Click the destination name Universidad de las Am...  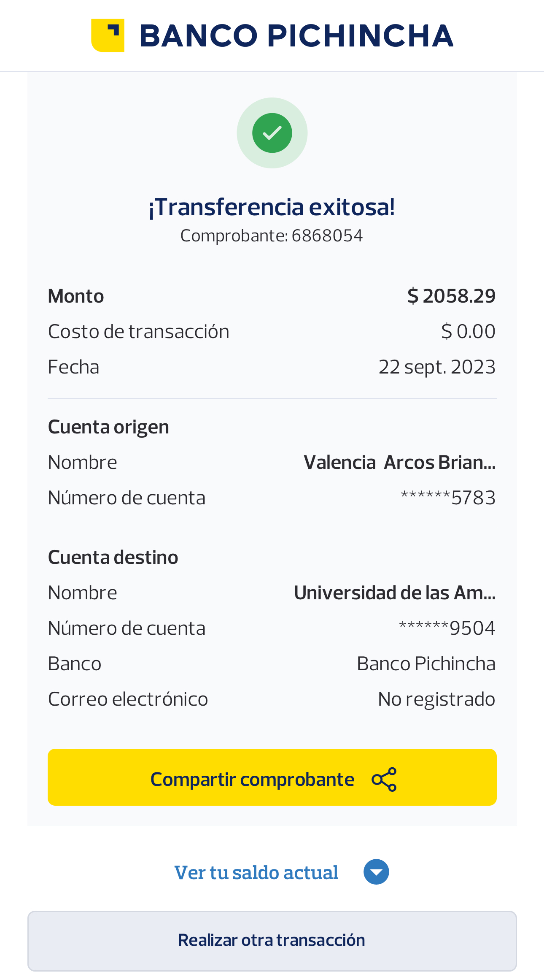(395, 593)
